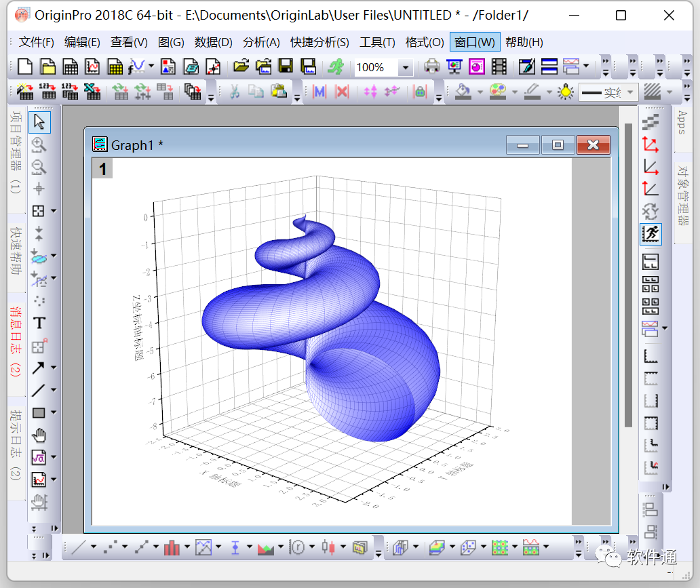Open the 快捷分析(S) menu
Screen dimensions: 700x588
[x=319, y=43]
